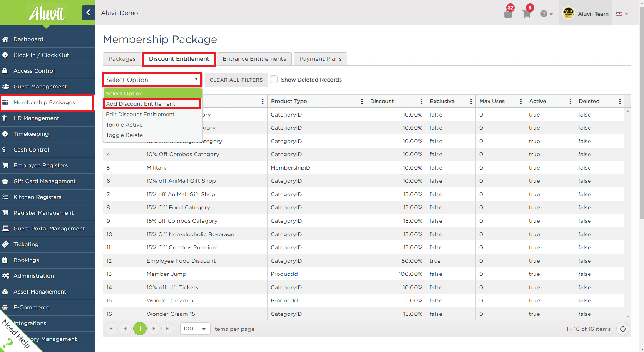644x352 pixels.
Task: Refresh the grid with the reload icon
Action: 622,329
